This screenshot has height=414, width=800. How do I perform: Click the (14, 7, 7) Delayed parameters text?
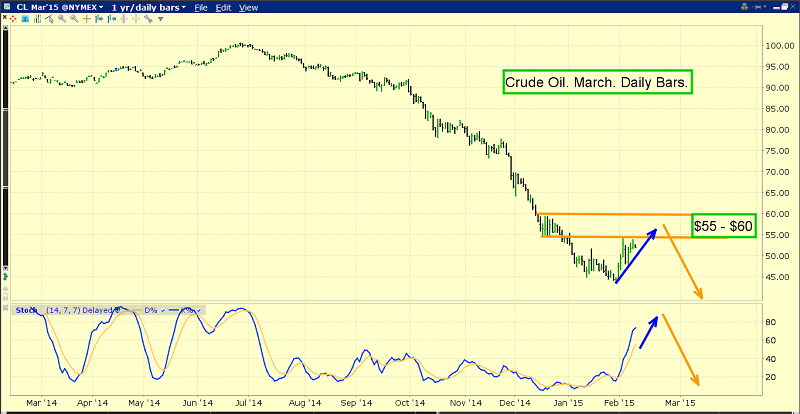tap(79, 310)
